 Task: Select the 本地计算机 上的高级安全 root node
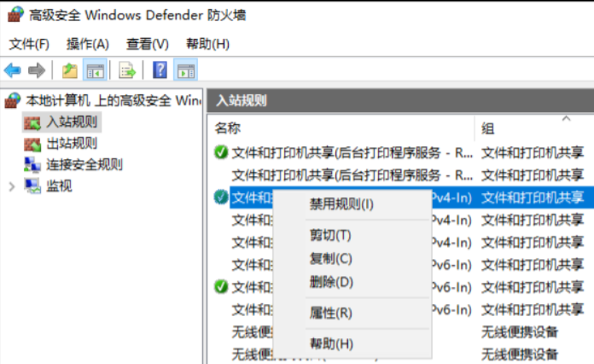[113, 101]
